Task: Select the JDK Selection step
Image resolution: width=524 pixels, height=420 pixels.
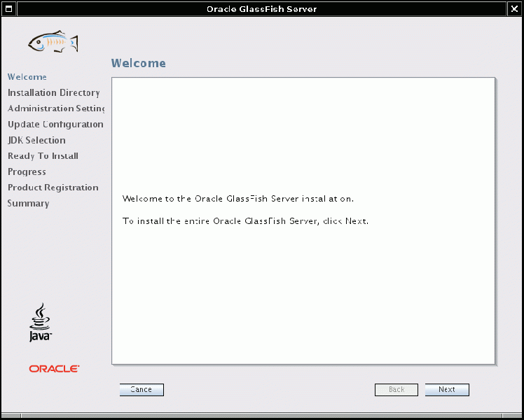Action: click(x=36, y=140)
